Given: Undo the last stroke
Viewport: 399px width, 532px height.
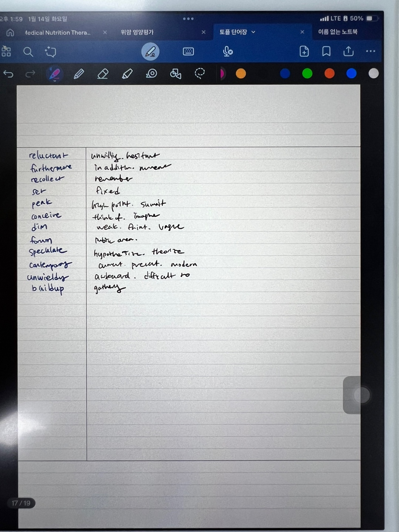Looking at the screenshot, I should point(8,74).
